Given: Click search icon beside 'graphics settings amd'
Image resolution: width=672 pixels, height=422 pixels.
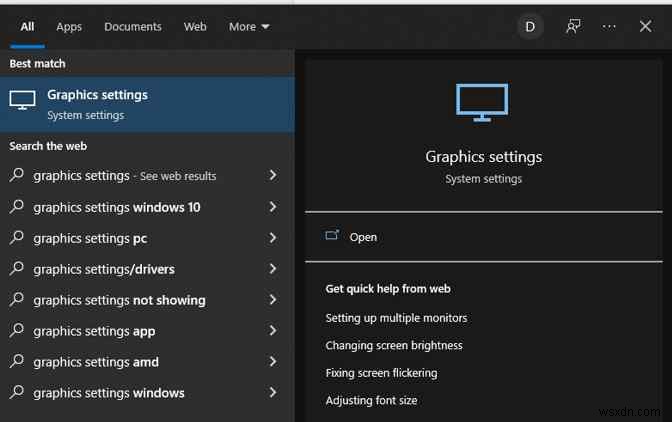Looking at the screenshot, I should (x=17, y=362).
